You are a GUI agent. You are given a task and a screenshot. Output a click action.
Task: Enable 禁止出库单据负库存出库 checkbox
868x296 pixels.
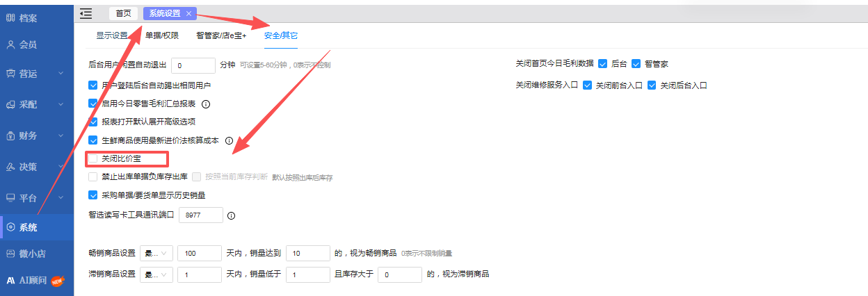93,177
